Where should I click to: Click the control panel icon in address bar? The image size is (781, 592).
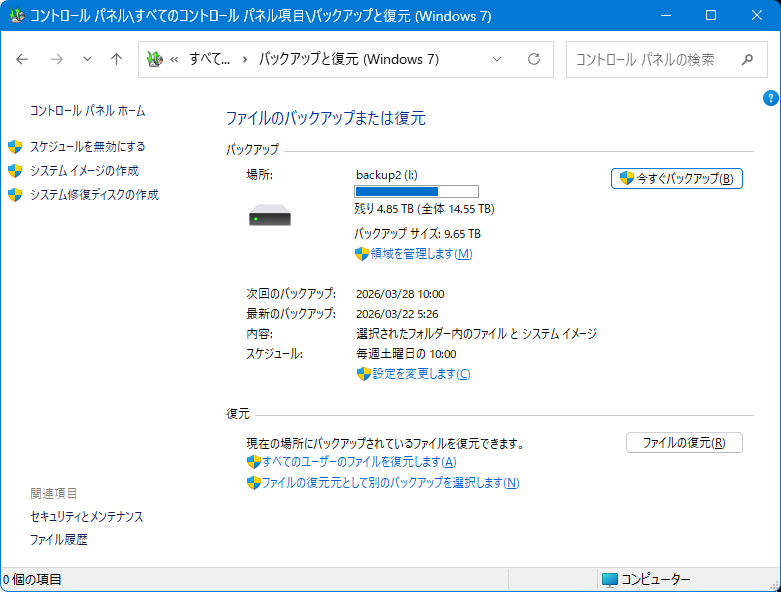point(154,59)
